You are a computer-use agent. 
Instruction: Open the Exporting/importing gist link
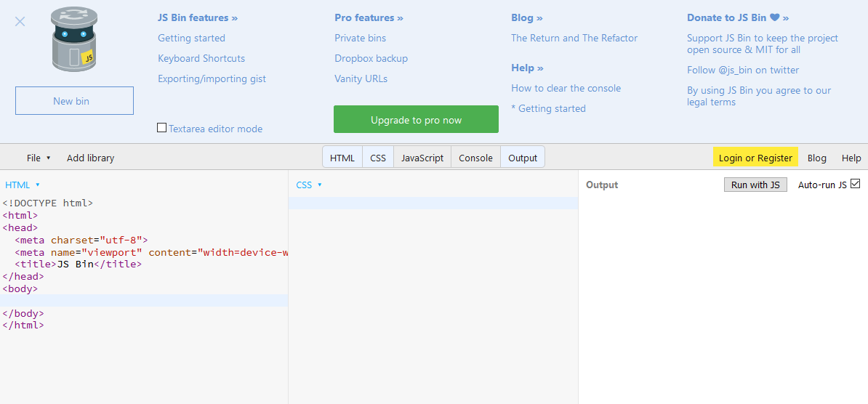pos(212,78)
